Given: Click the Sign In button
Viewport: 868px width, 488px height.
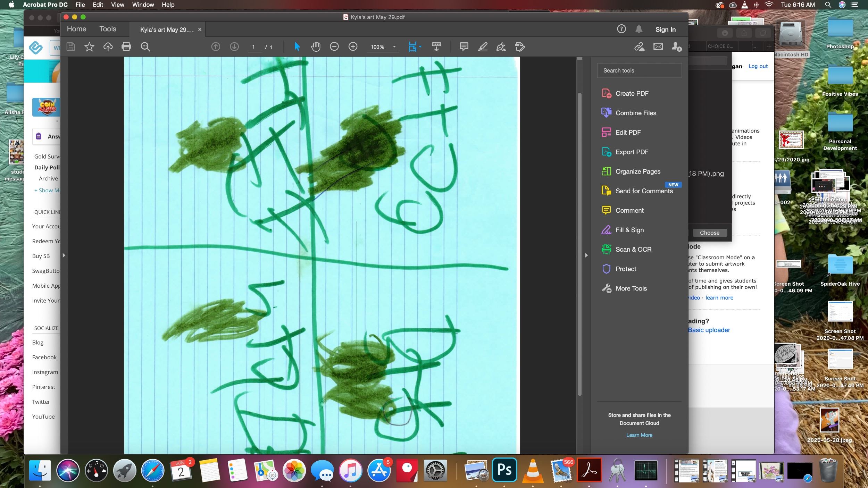Looking at the screenshot, I should (665, 30).
